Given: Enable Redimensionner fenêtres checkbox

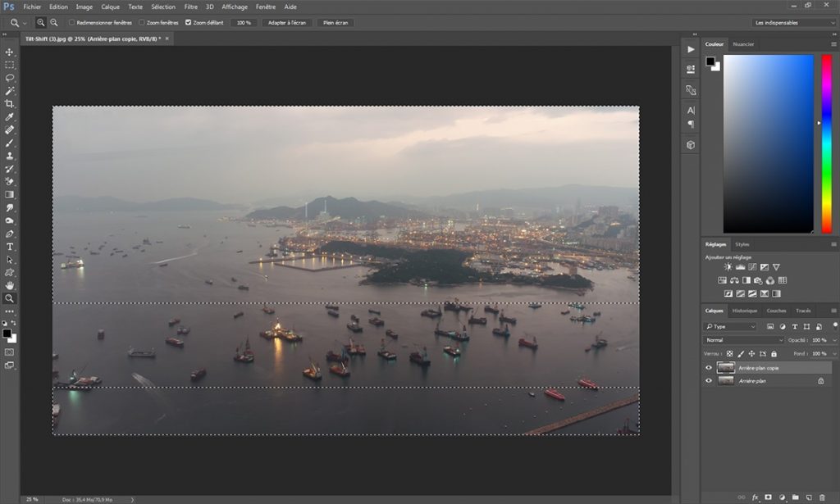Looking at the screenshot, I should coord(71,23).
